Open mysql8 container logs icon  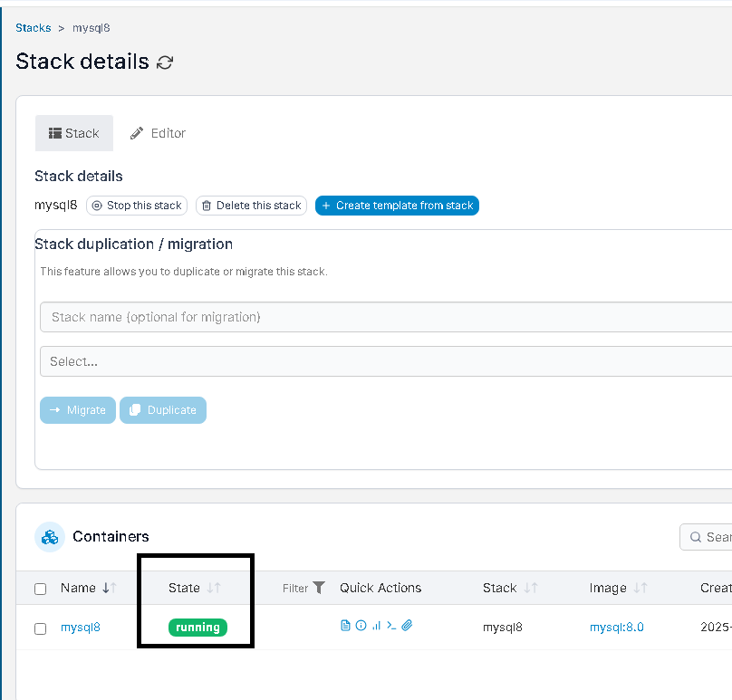tap(345, 626)
